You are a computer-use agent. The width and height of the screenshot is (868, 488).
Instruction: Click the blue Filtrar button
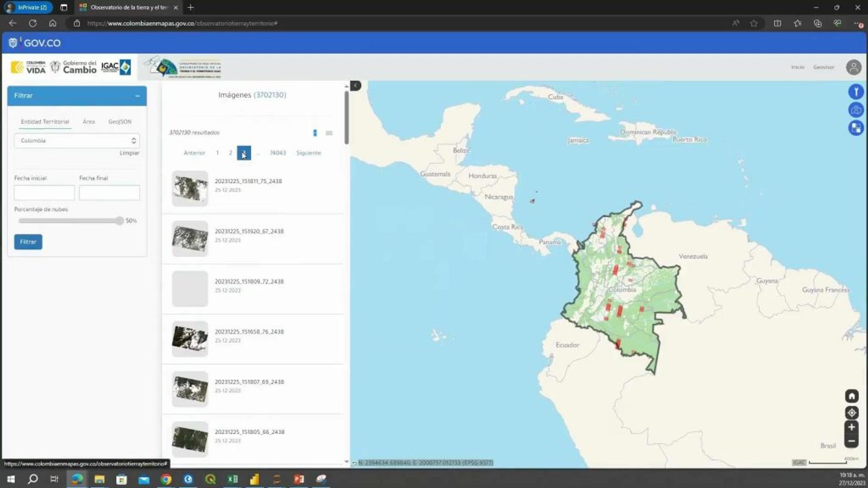pyautogui.click(x=28, y=242)
